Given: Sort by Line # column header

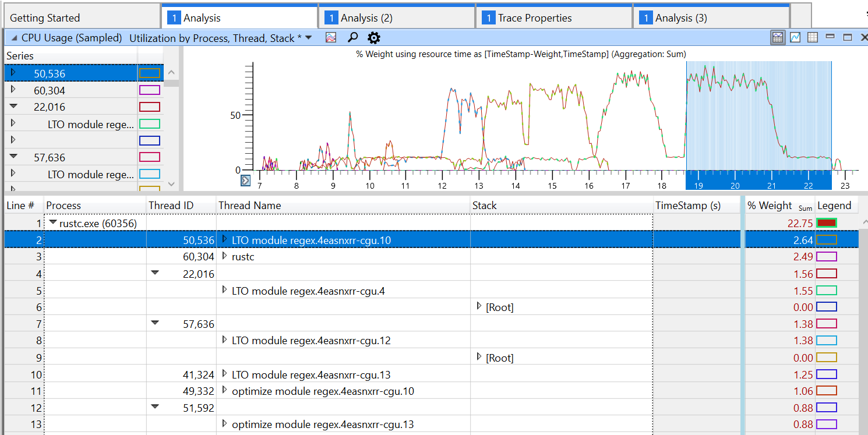Looking at the screenshot, I should coord(24,206).
